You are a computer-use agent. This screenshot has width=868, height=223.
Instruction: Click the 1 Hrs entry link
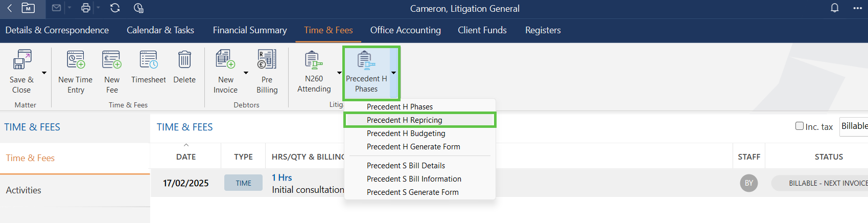(x=281, y=177)
